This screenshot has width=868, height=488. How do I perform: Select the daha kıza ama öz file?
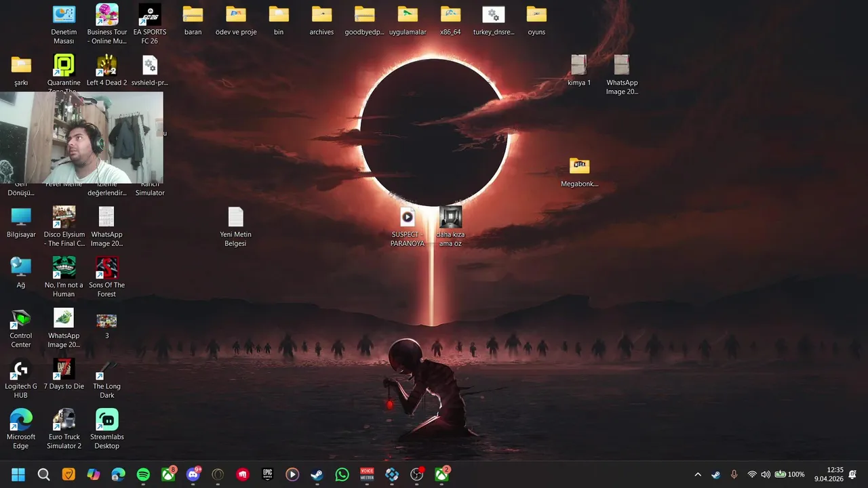pos(450,227)
